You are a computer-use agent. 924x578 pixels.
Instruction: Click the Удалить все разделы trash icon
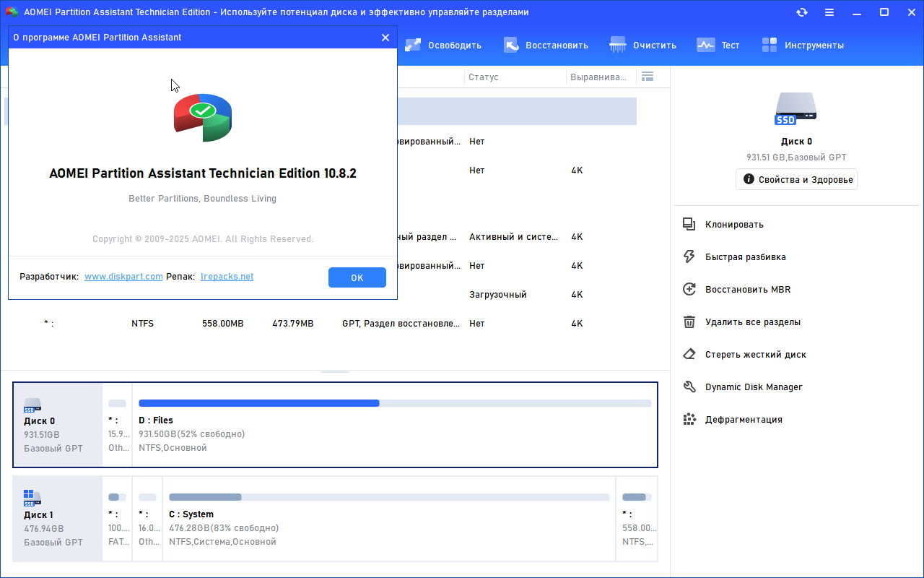689,322
